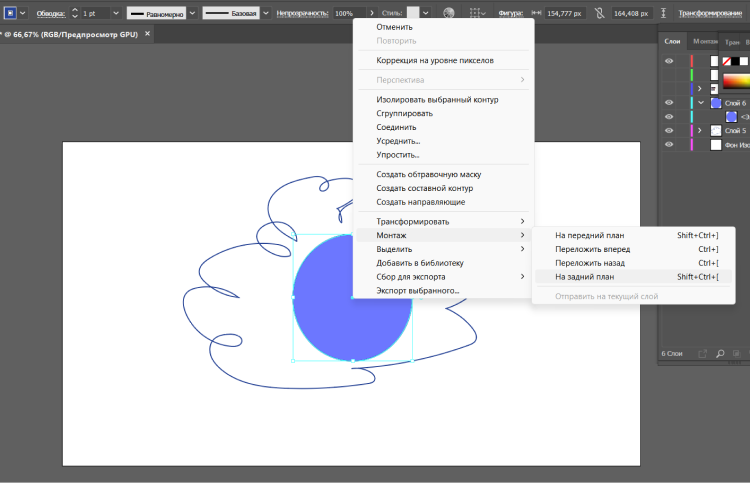The width and height of the screenshot is (750, 483).
Task: Click the shape height icon
Action: click(664, 13)
